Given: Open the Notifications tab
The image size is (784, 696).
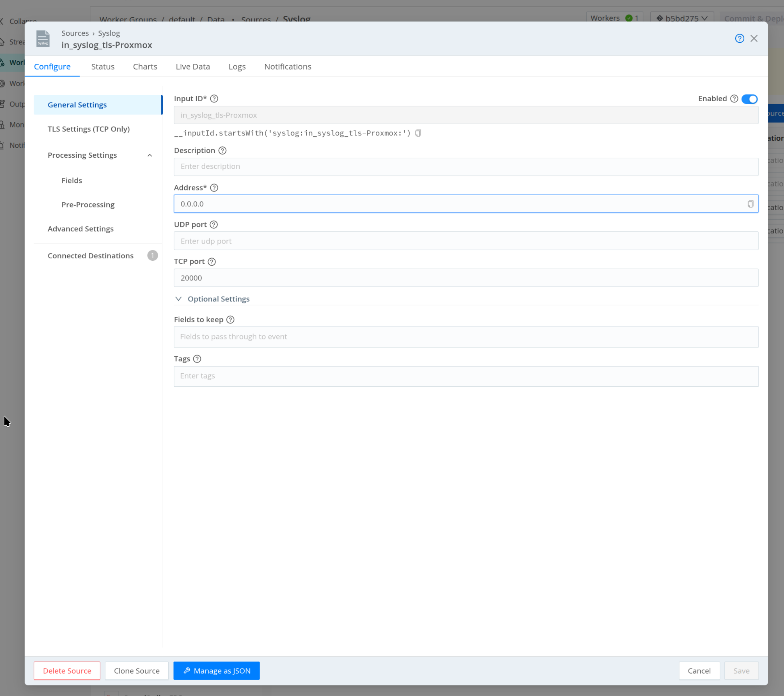Looking at the screenshot, I should click(288, 66).
